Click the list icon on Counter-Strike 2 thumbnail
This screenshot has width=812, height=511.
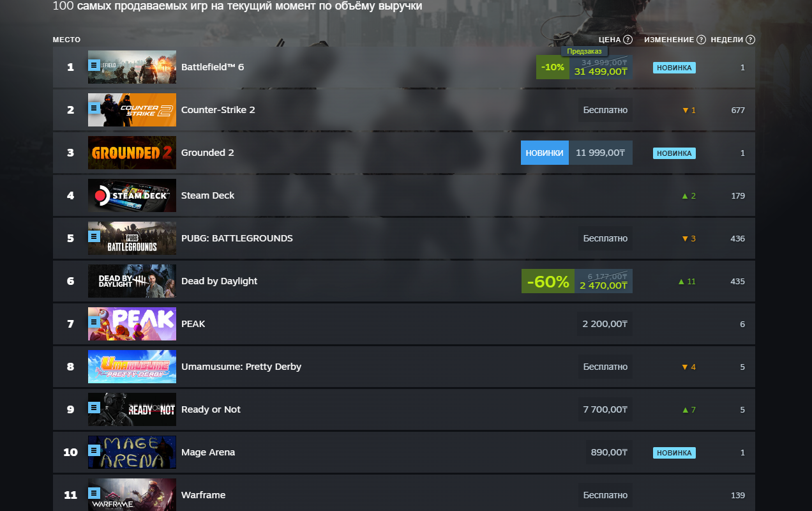(94, 108)
